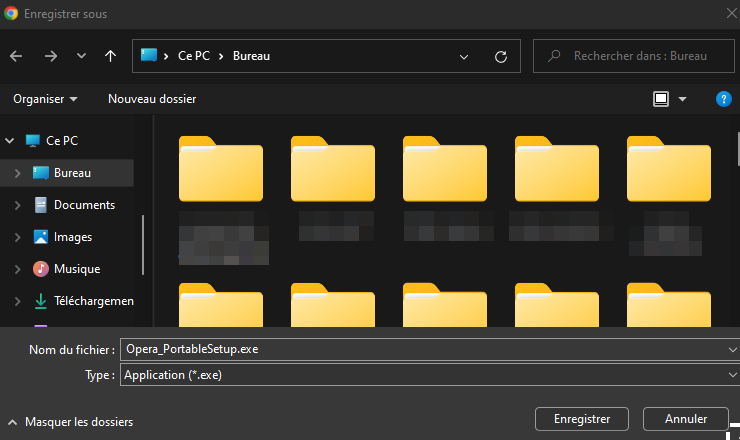
Task: Click the Bureau desktop icon in tree
Action: tap(41, 173)
